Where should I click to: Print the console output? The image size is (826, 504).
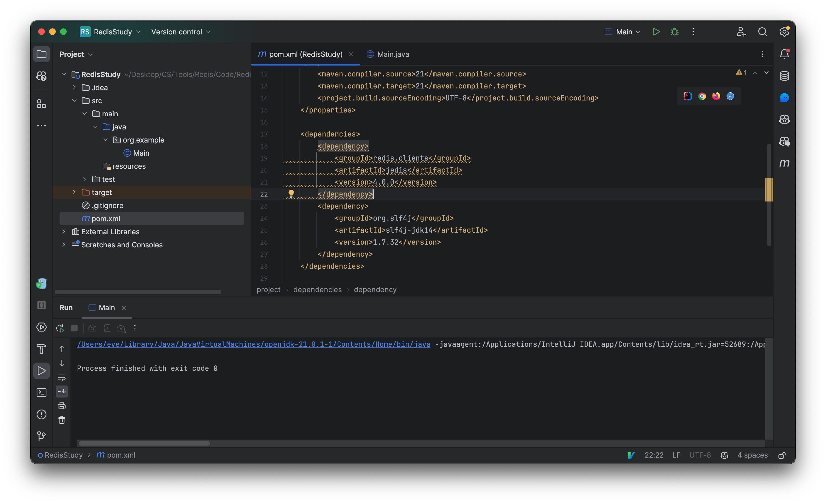[62, 406]
